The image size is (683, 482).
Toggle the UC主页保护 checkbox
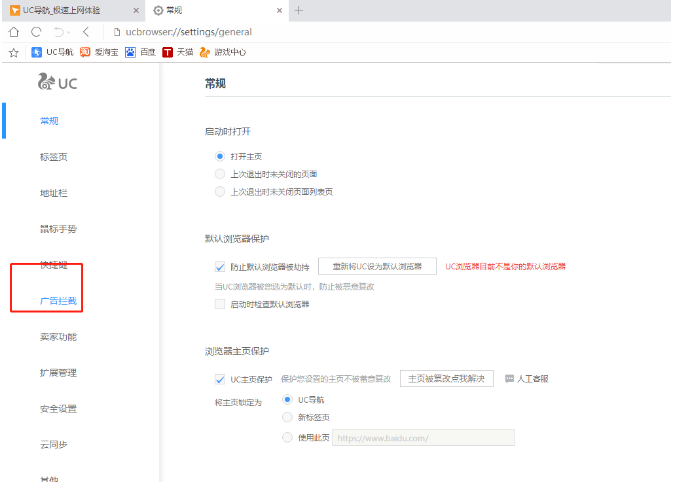point(220,379)
